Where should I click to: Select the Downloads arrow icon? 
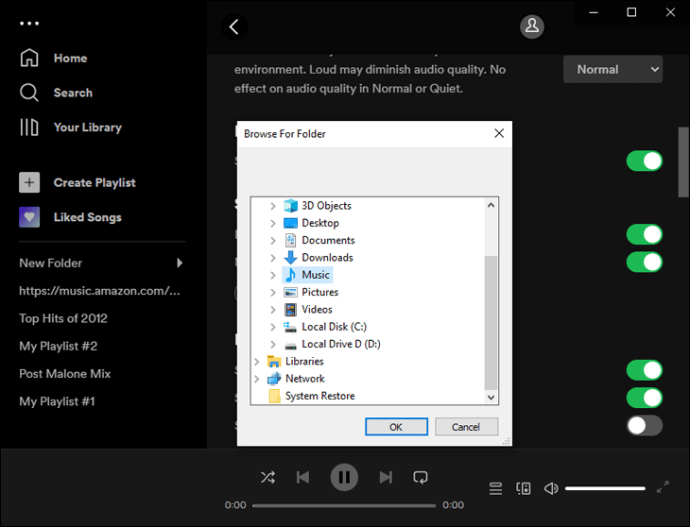click(290, 257)
